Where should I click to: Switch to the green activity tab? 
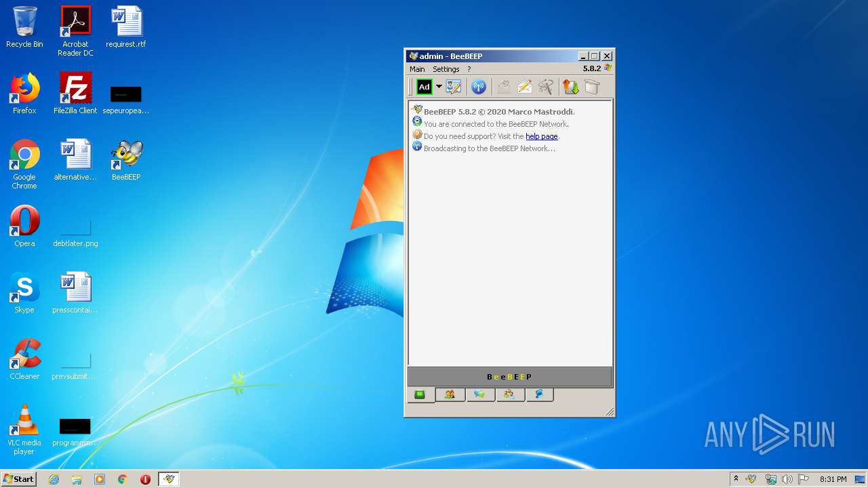point(420,394)
